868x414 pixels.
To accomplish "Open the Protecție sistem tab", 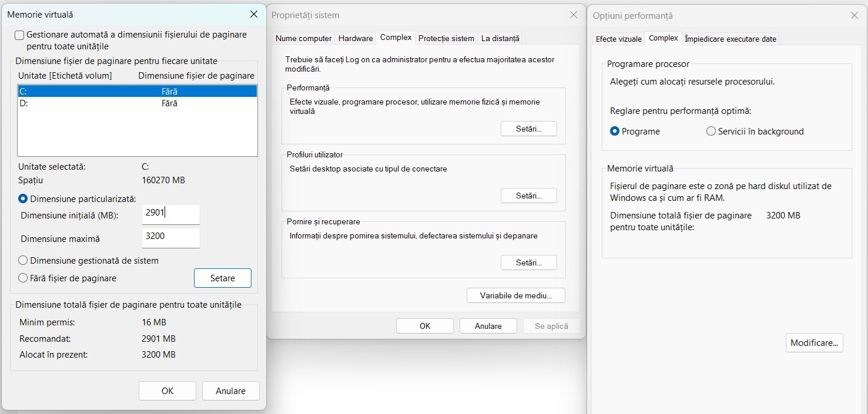I will coord(446,38).
